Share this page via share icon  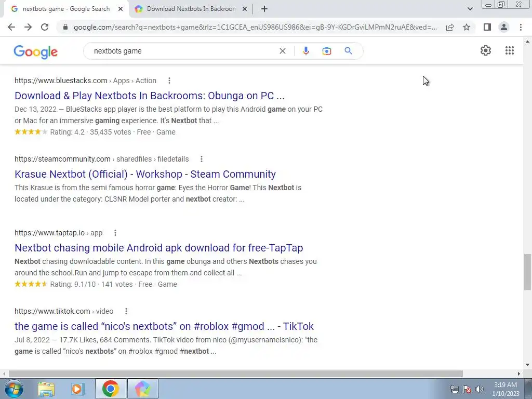click(450, 27)
